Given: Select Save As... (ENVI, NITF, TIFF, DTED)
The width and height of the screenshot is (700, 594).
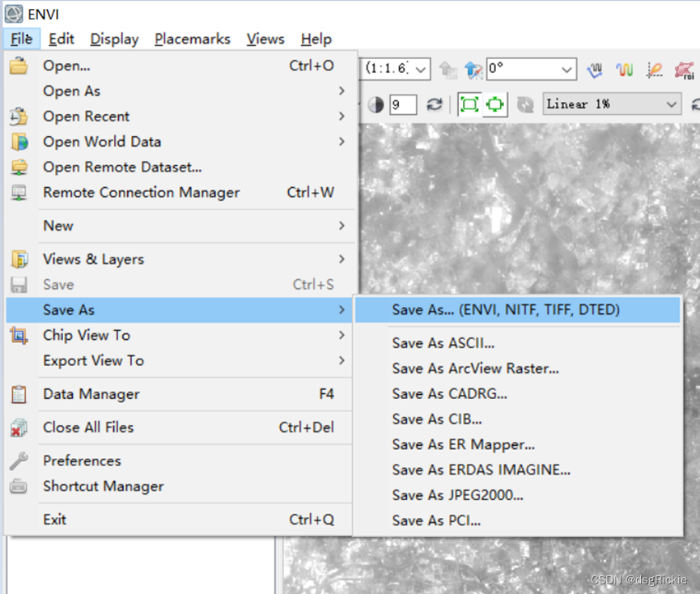Looking at the screenshot, I should click(517, 310).
